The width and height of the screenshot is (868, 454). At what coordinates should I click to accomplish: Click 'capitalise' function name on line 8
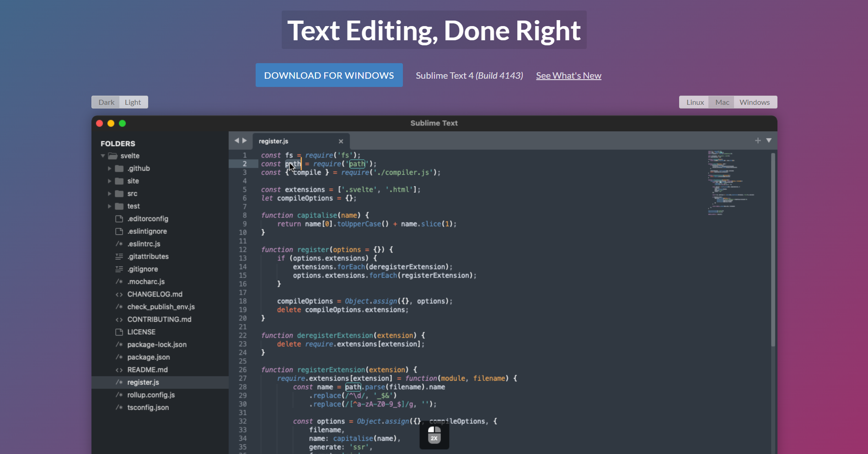317,215
